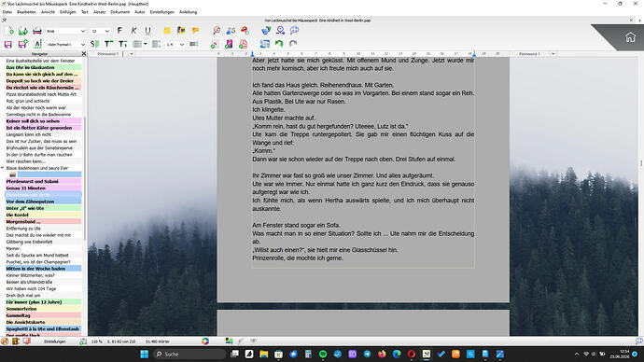Open the right Pinnwand 1 dropdown
Image resolution: width=644 pixels, height=362 pixels.
[553, 54]
